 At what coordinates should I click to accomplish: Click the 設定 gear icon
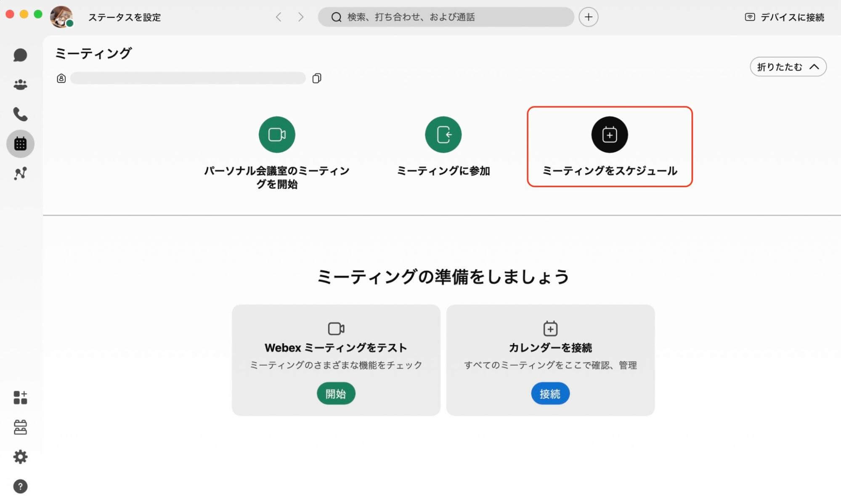20,457
